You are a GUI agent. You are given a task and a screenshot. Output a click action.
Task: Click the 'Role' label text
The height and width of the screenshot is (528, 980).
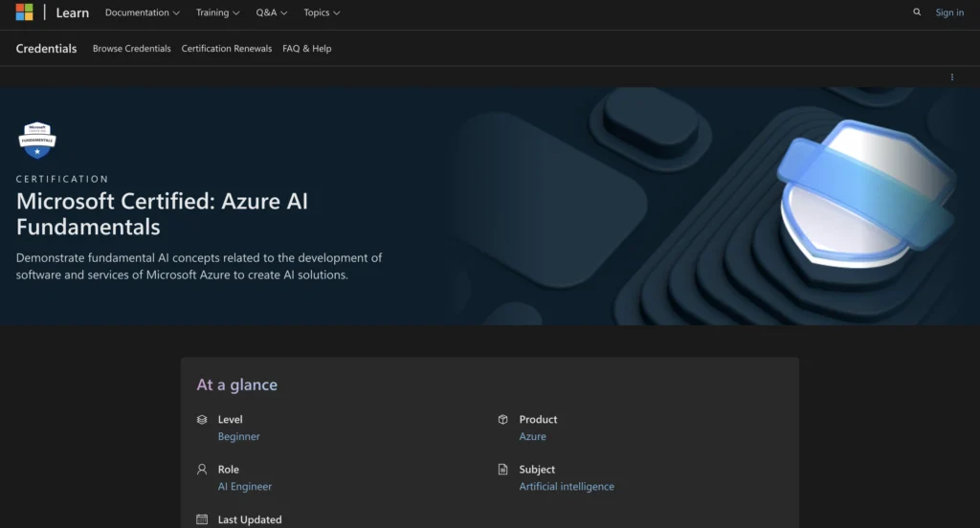click(x=228, y=470)
